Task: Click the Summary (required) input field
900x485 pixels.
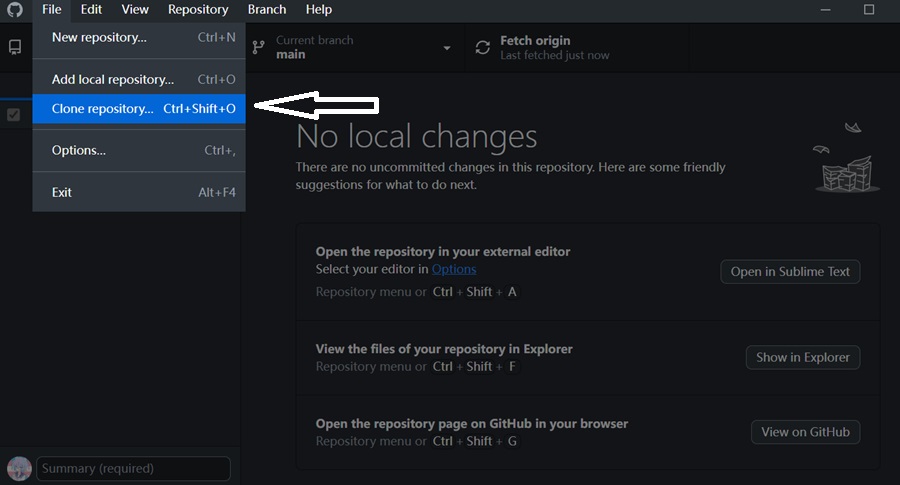Action: 134,468
